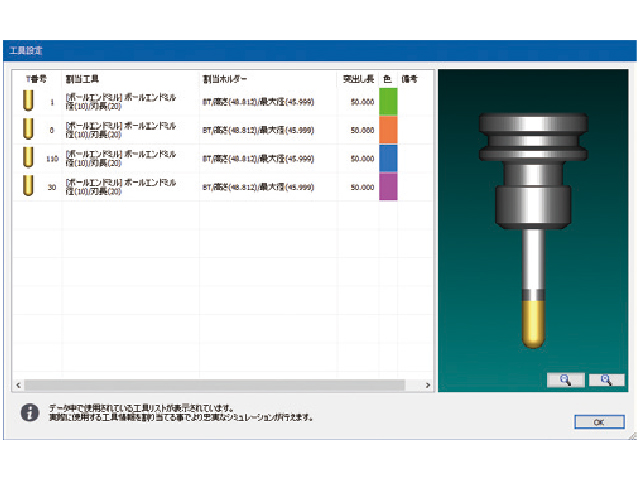The image size is (640, 480).
Task: Open the purple color swatch for tool 30
Action: coord(388,187)
